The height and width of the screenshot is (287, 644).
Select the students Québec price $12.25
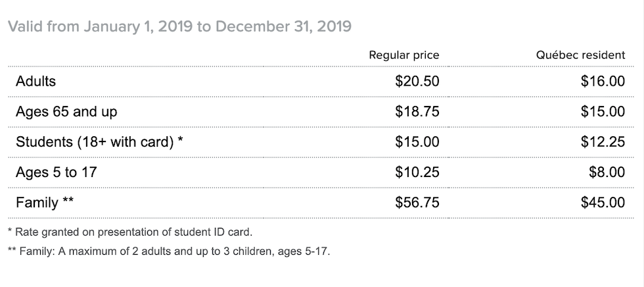click(x=603, y=142)
